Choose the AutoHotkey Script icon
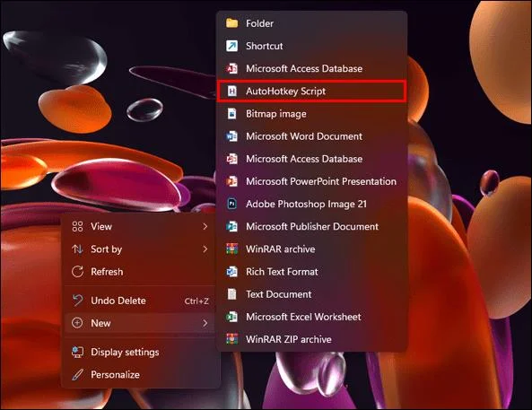The image size is (532, 410). (x=232, y=91)
